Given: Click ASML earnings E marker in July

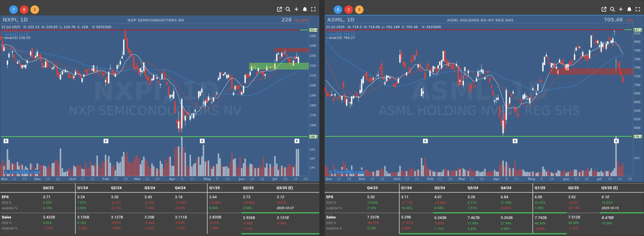Looking at the screenshot, I should click(616, 141).
